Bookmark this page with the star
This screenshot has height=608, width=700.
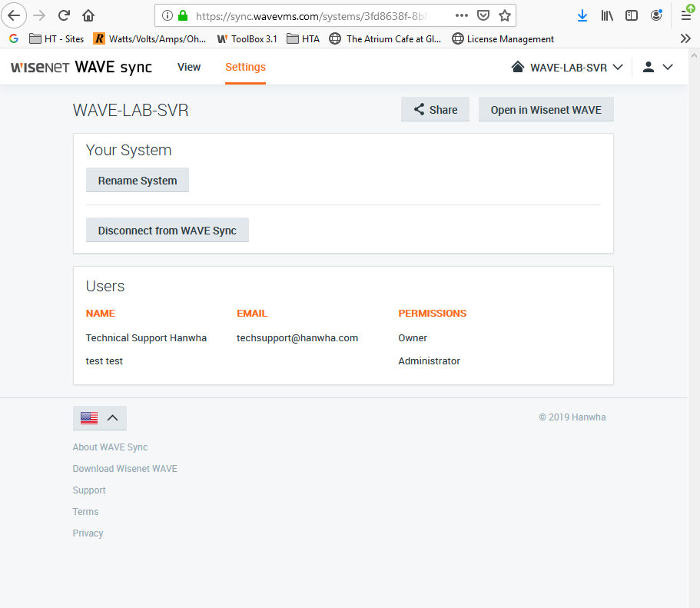505,15
